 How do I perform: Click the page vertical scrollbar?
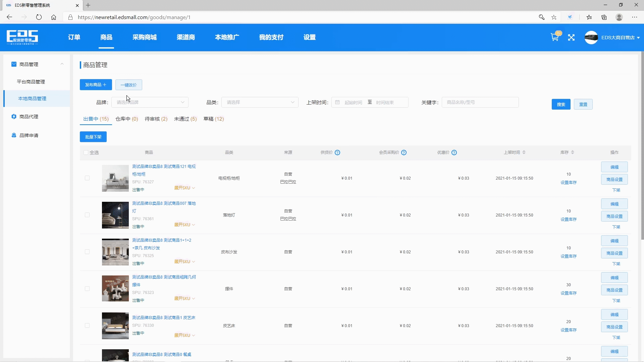642,145
